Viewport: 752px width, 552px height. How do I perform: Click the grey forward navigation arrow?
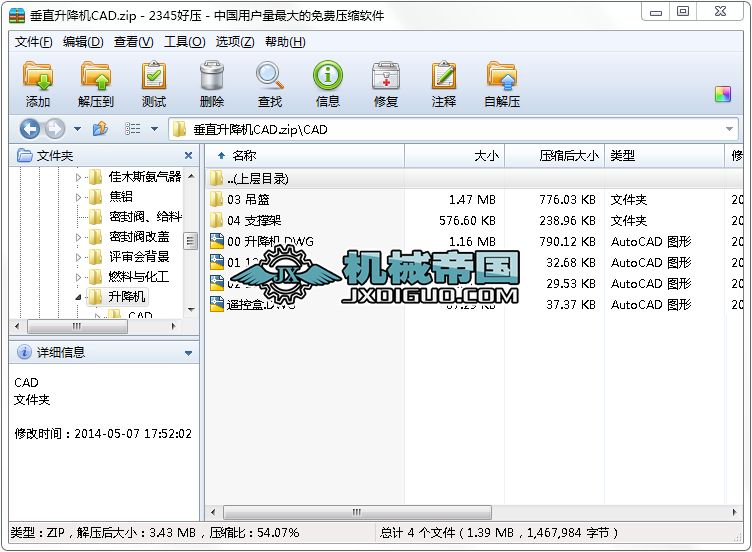(x=55, y=129)
